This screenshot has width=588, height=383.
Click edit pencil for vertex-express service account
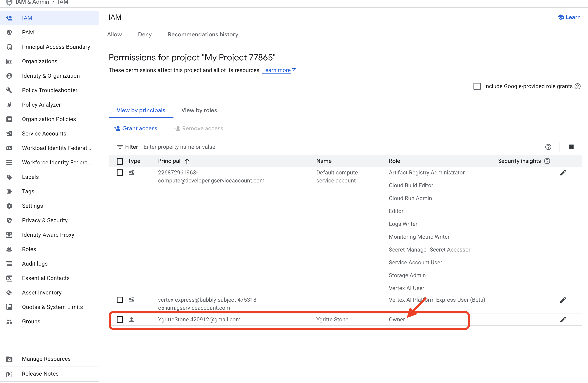(x=563, y=300)
